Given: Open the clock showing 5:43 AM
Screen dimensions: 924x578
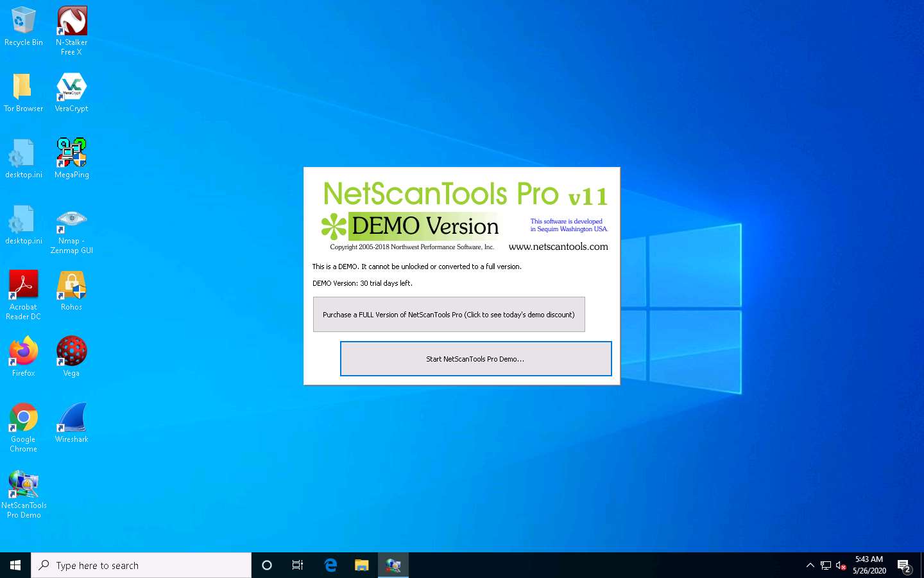Looking at the screenshot, I should (869, 565).
